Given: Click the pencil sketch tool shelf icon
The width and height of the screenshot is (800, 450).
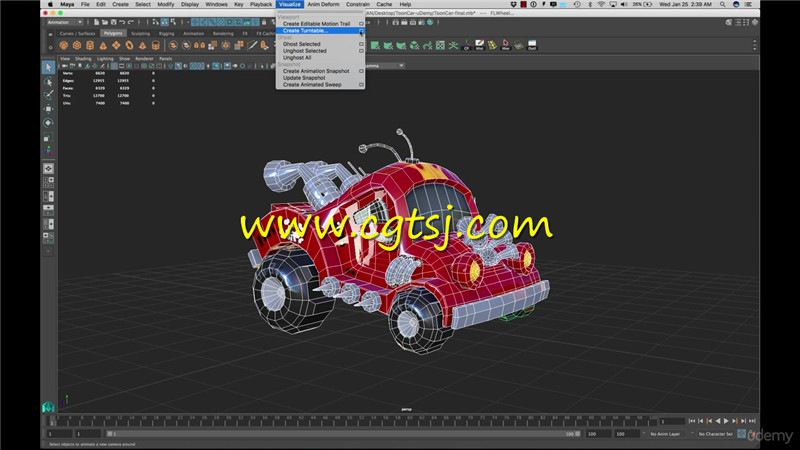Looking at the screenshot, I should 252,45.
